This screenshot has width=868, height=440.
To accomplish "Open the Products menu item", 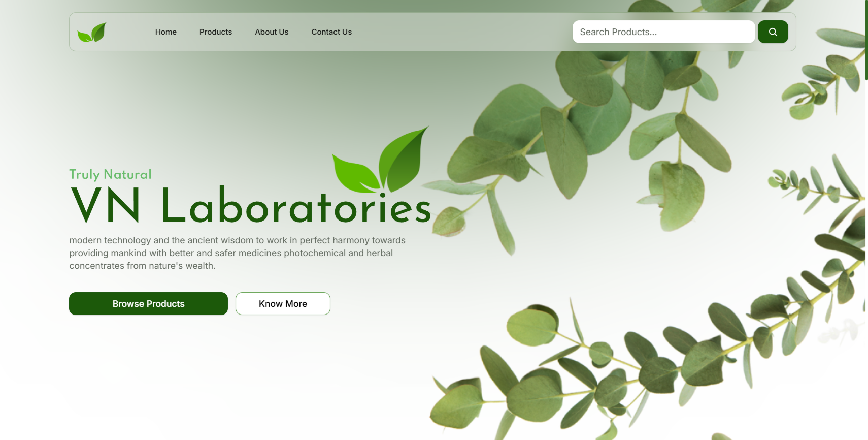I will 216,32.
